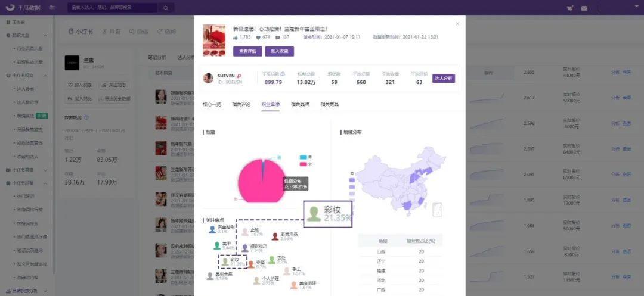The height and width of the screenshot is (296, 644).
Task: Open the 笔记分析 tab on the background page
Action: point(157,57)
